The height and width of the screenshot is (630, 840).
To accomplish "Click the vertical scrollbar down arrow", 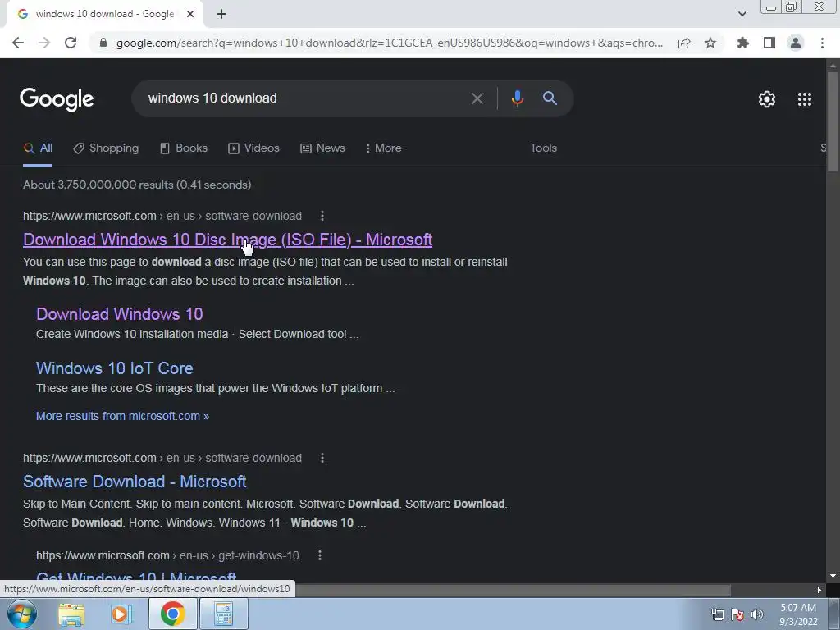I will tap(833, 576).
